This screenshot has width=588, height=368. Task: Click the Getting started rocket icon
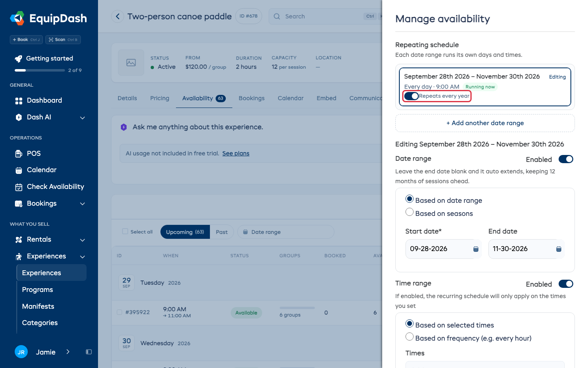(x=18, y=58)
